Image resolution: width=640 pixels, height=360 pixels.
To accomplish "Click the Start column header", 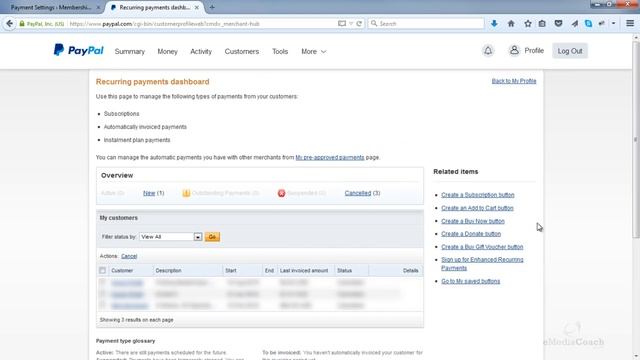I will [x=231, y=270].
